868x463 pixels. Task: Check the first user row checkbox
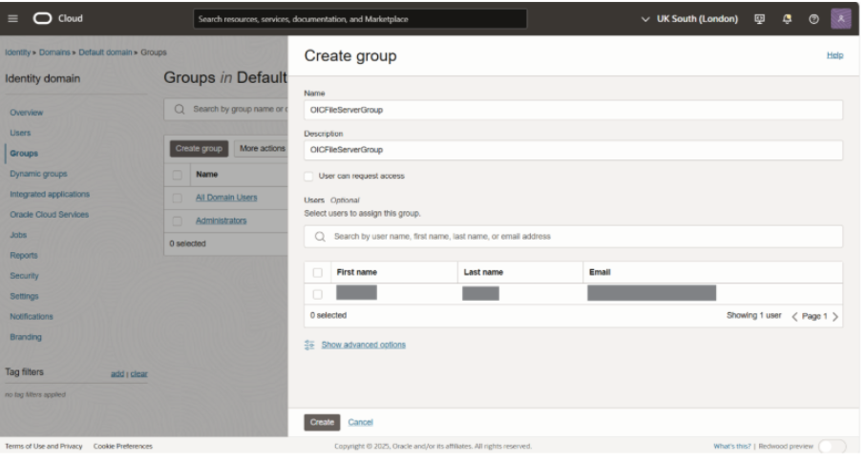coord(317,294)
